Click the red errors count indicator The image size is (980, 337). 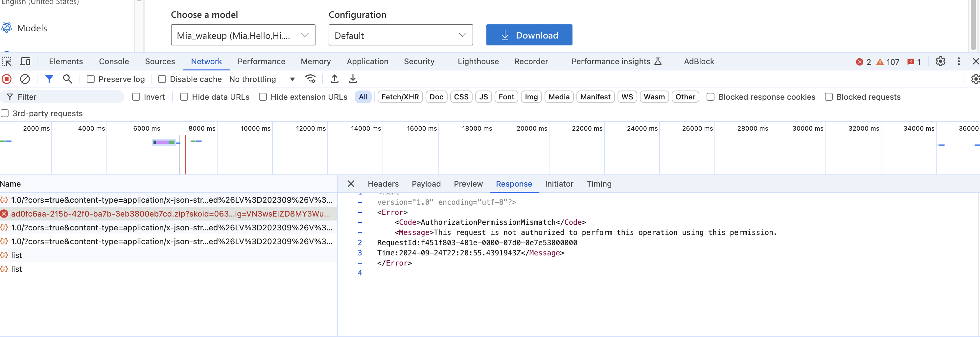pyautogui.click(x=863, y=62)
